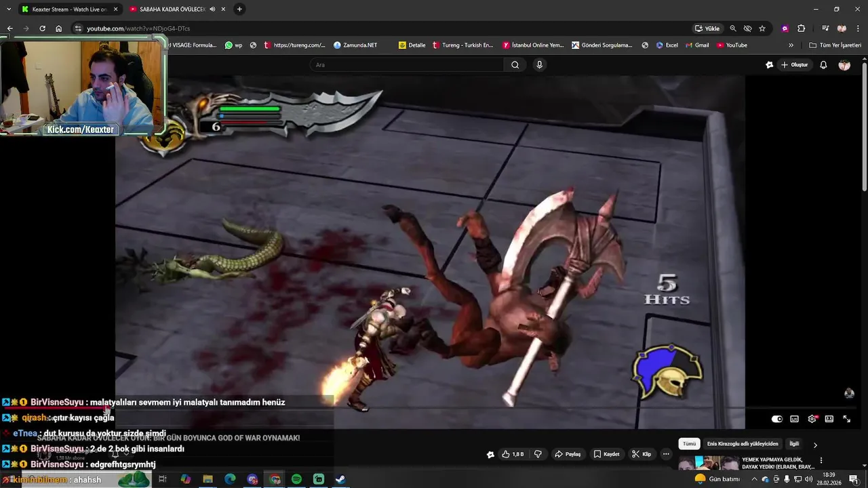Open the video player settings gear
Image resolution: width=868 pixels, height=488 pixels.
[812, 419]
